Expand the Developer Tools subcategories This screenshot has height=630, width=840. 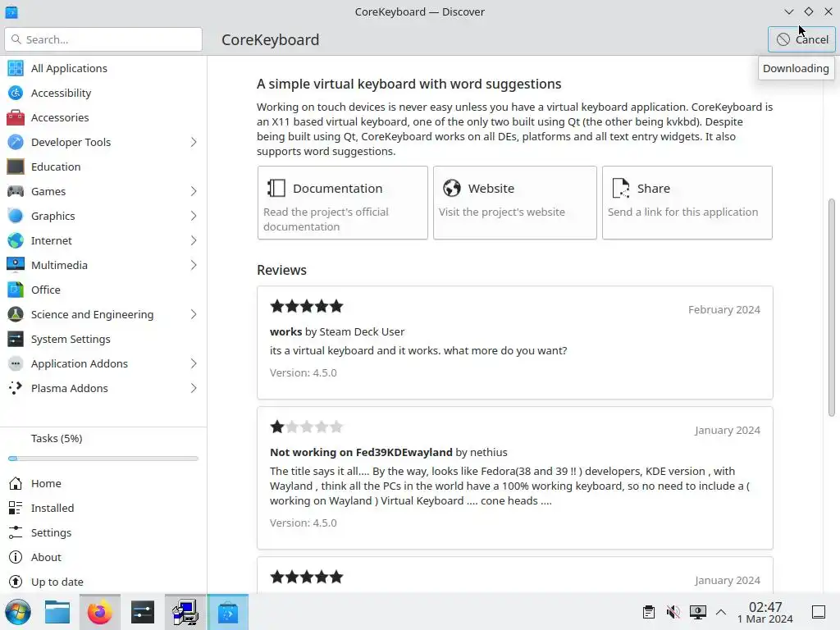pyautogui.click(x=194, y=142)
